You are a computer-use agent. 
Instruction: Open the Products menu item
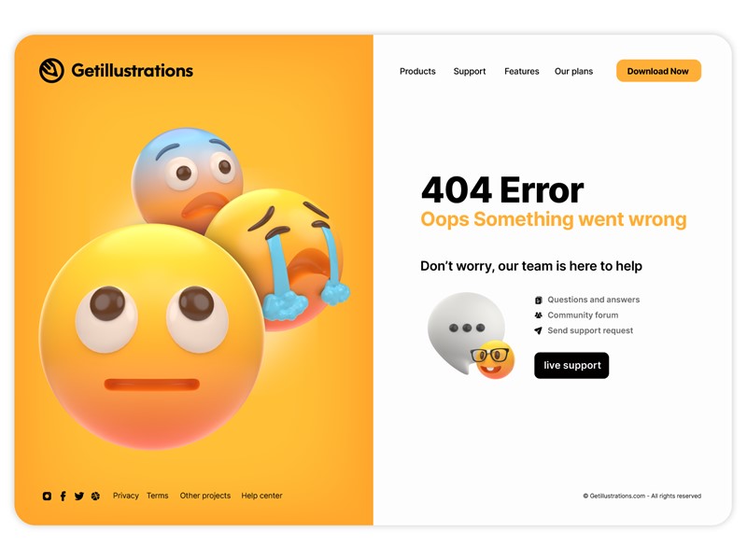417,72
